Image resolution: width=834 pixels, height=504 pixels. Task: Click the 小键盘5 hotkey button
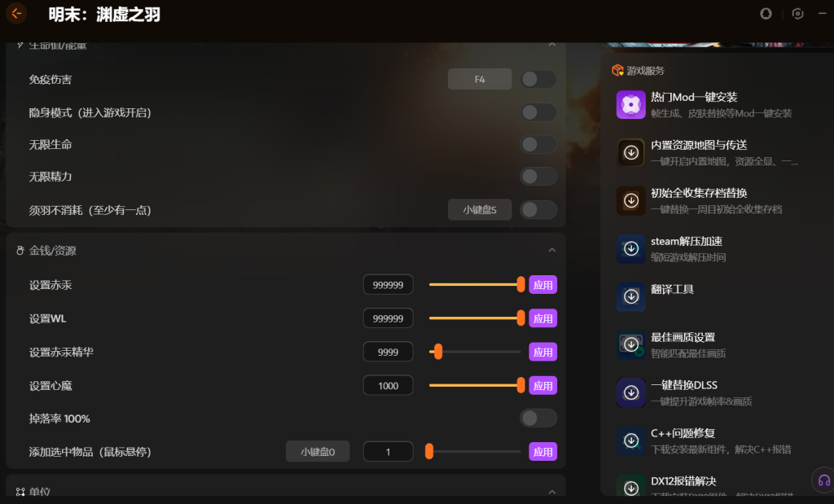[x=480, y=209]
